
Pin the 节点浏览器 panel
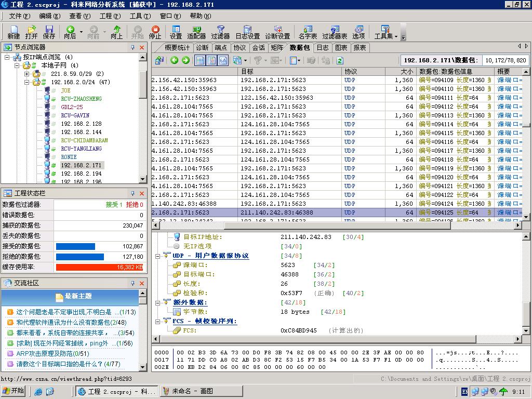pyautogui.click(x=133, y=47)
